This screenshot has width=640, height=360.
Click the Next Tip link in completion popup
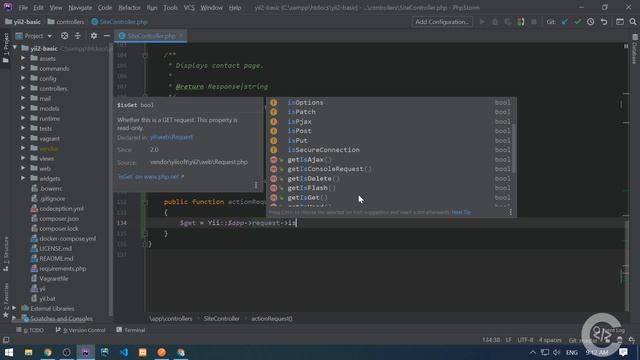tap(461, 212)
